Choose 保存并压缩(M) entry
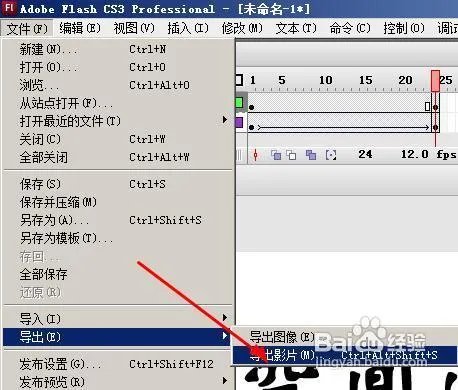Image resolution: width=458 pixels, height=390 pixels. 118,202
